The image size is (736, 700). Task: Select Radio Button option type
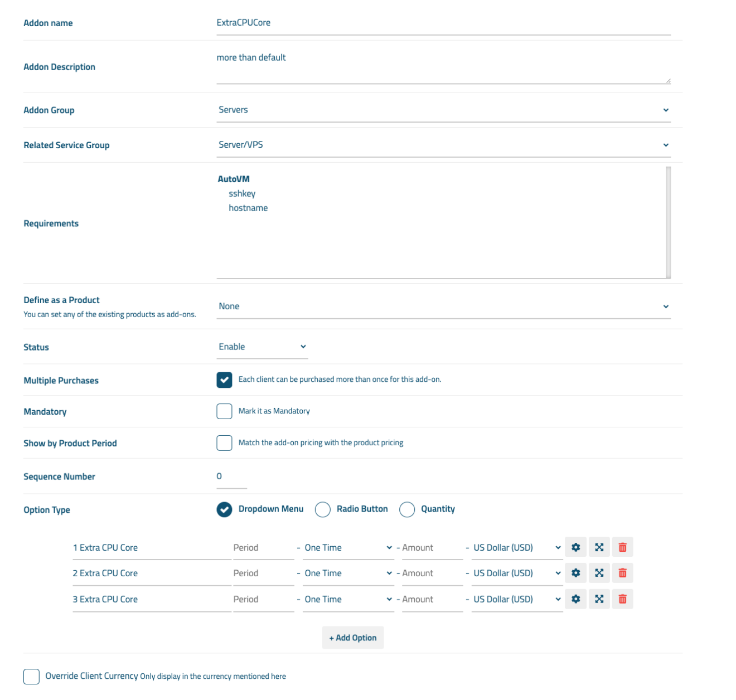(323, 509)
